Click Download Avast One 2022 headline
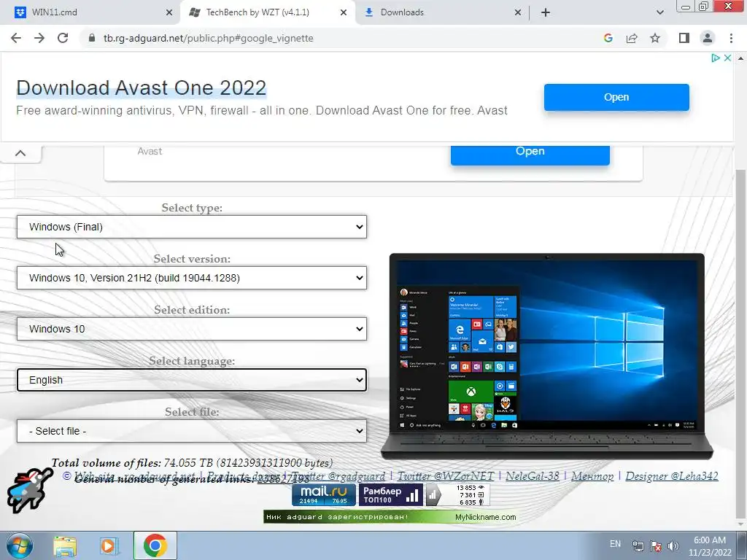This screenshot has height=560, width=747. tap(141, 87)
